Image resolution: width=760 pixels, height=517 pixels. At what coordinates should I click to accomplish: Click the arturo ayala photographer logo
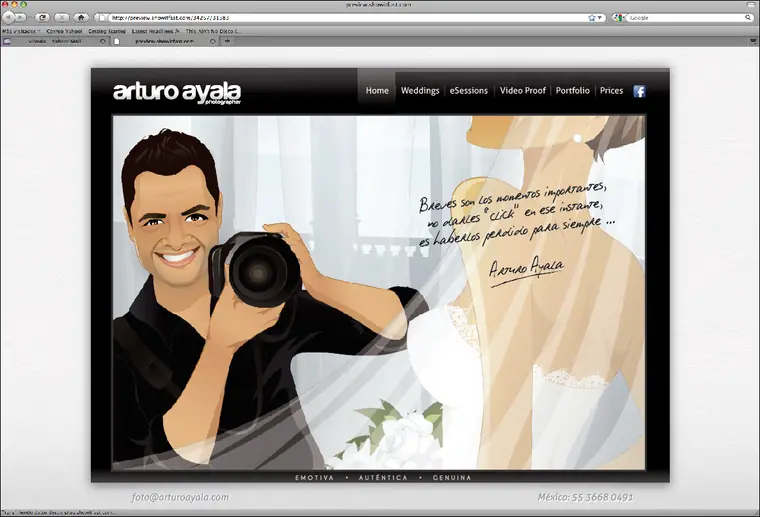(177, 93)
